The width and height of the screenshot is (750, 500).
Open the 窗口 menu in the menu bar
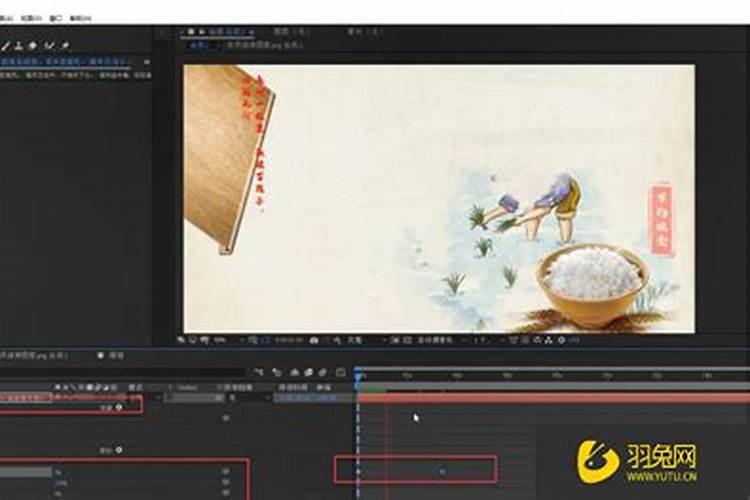coord(56,18)
